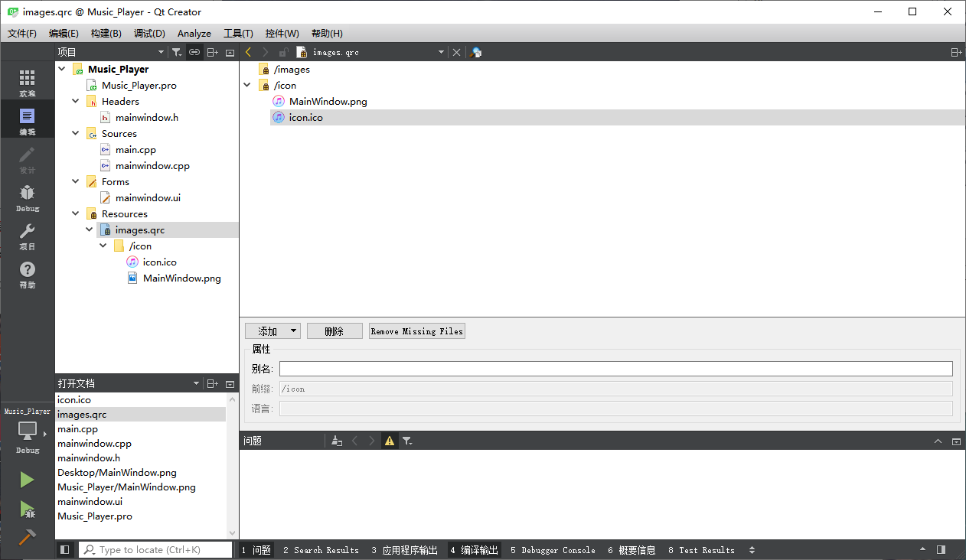Screen dimensions: 966x560
Task: Start debugging with the Run-with-bug icon
Action: click(27, 509)
